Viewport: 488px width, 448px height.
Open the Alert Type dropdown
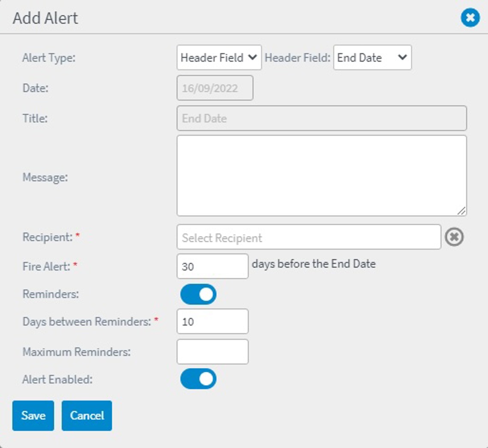[x=219, y=58]
